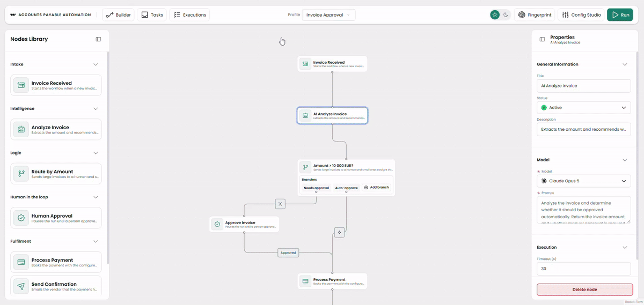Click the Builder tab path icon

tap(109, 15)
